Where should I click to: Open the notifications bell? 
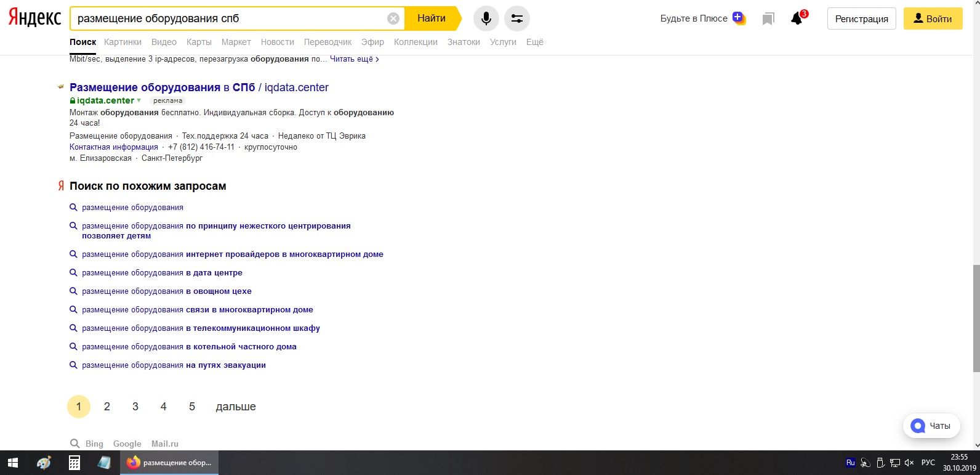pos(797,18)
